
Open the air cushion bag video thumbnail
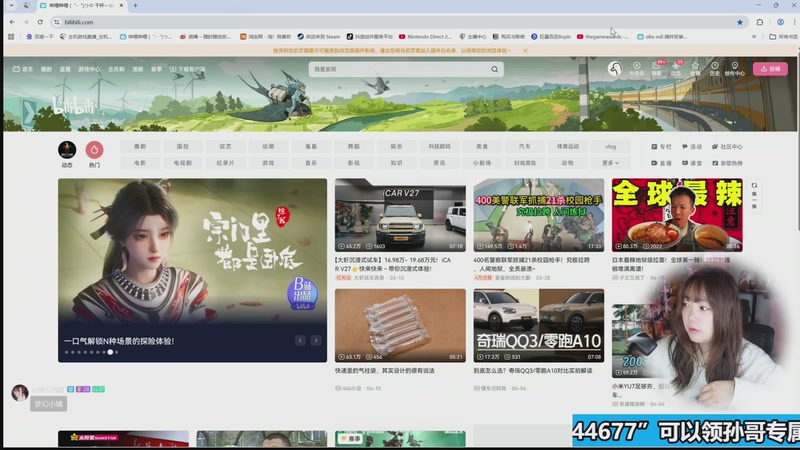pyautogui.click(x=400, y=326)
